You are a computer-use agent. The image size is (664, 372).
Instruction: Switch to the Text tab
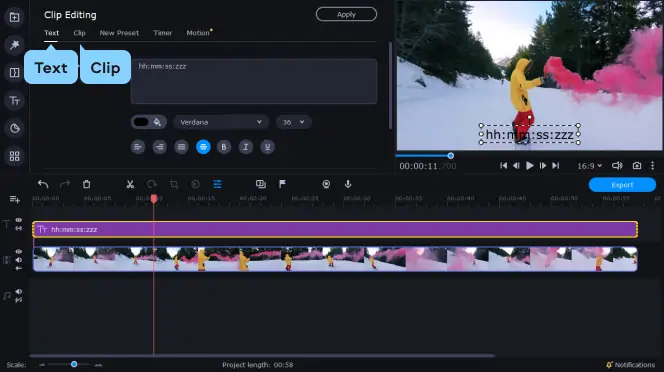pyautogui.click(x=51, y=33)
